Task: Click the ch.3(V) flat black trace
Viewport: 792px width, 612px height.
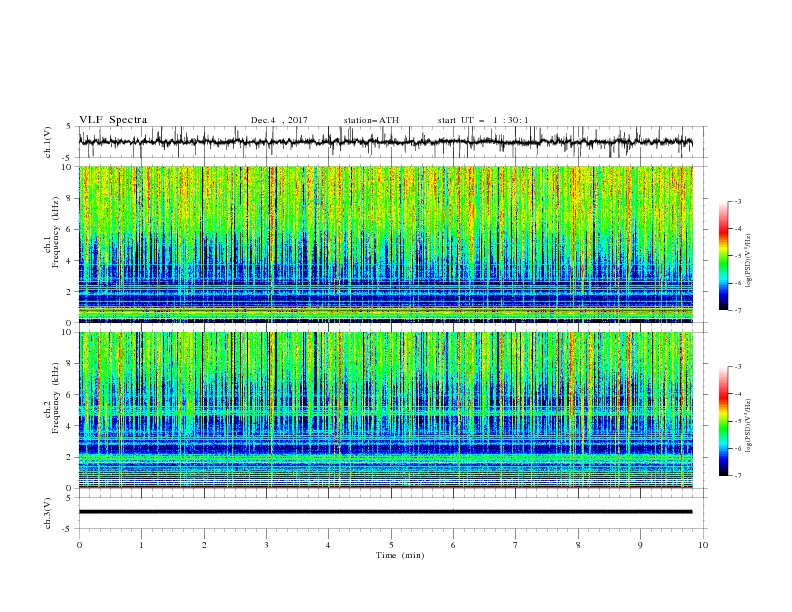Action: [386, 512]
